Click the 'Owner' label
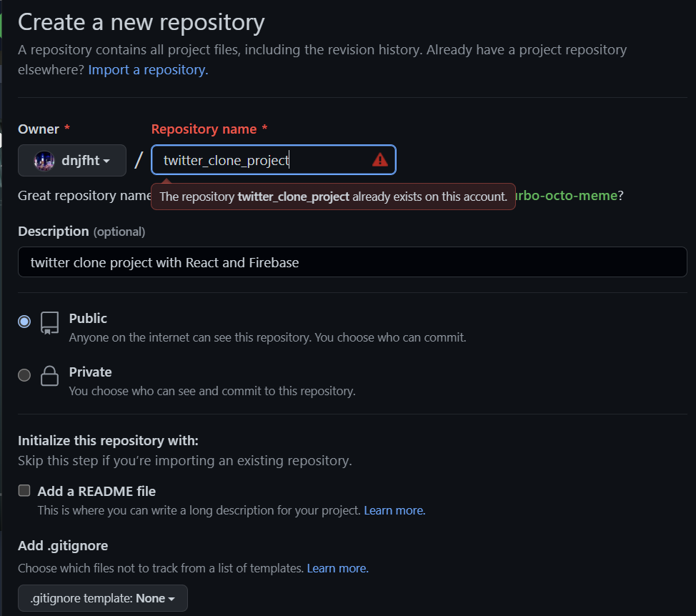The height and width of the screenshot is (616, 696). [x=39, y=129]
